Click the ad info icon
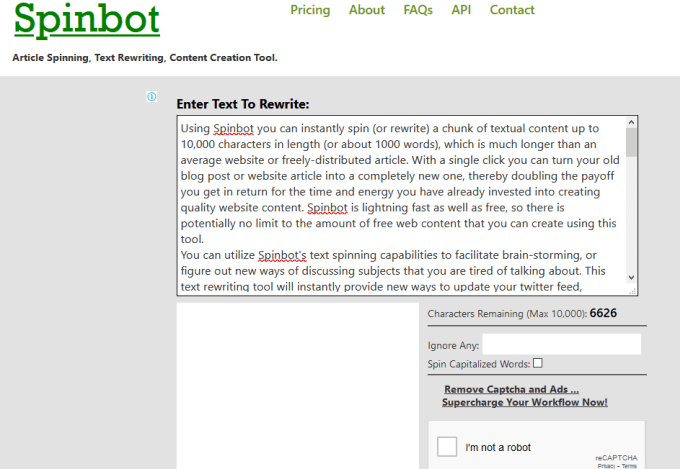The height and width of the screenshot is (469, 680). (151, 97)
